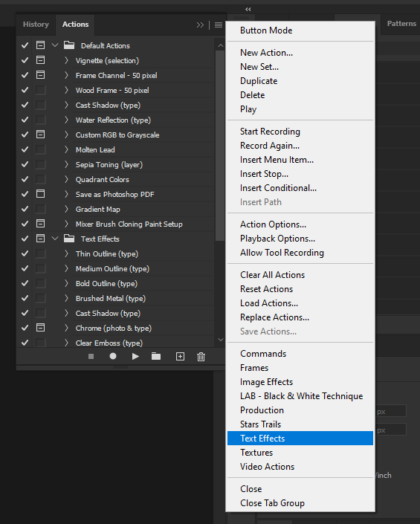420x524 pixels.
Task: Expand Save as Photoshop PDF action
Action: coord(66,194)
